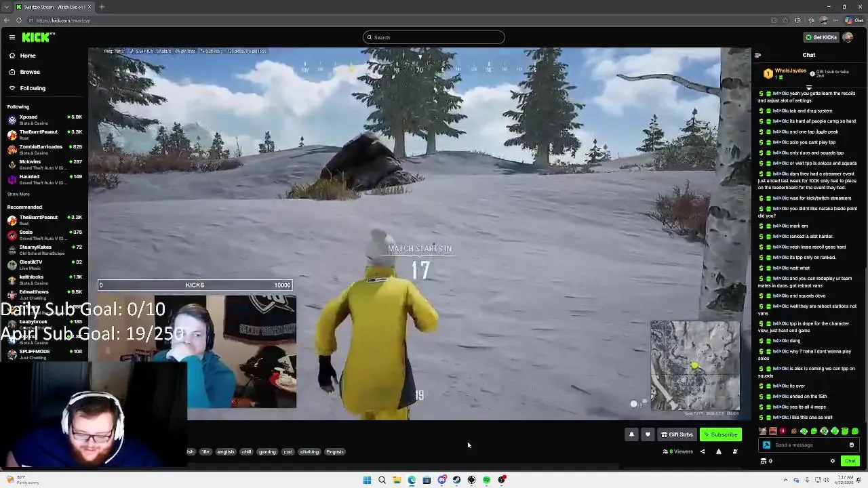Image resolution: width=868 pixels, height=488 pixels.
Task: Click the chatting tag
Action: click(x=309, y=452)
